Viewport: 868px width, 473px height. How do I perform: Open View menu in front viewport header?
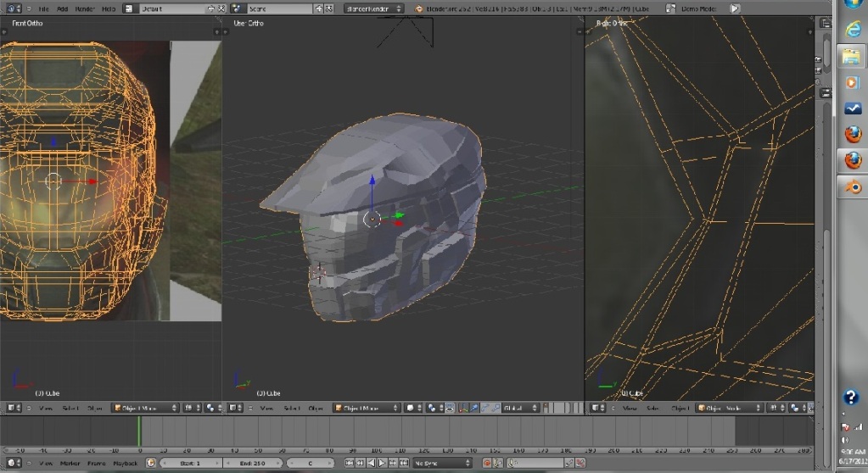(45, 409)
